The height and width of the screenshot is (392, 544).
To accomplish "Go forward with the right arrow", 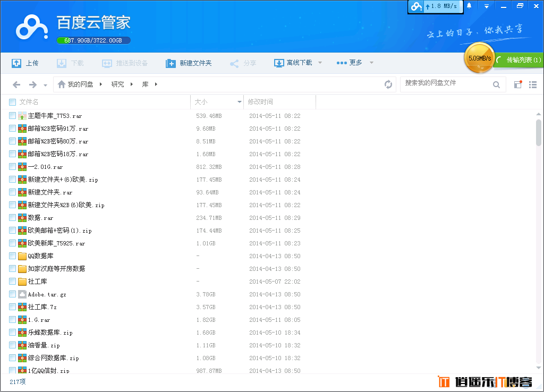I will tap(33, 84).
